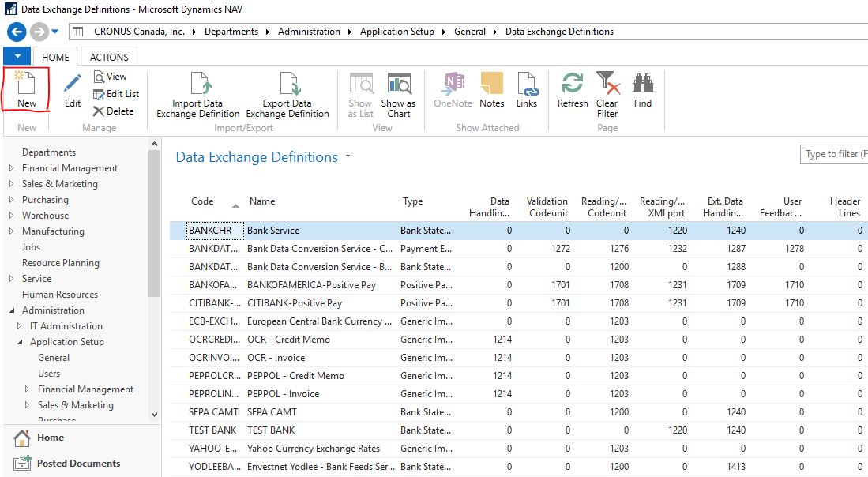Expand the IT Administration node
868x477 pixels.
[20, 326]
